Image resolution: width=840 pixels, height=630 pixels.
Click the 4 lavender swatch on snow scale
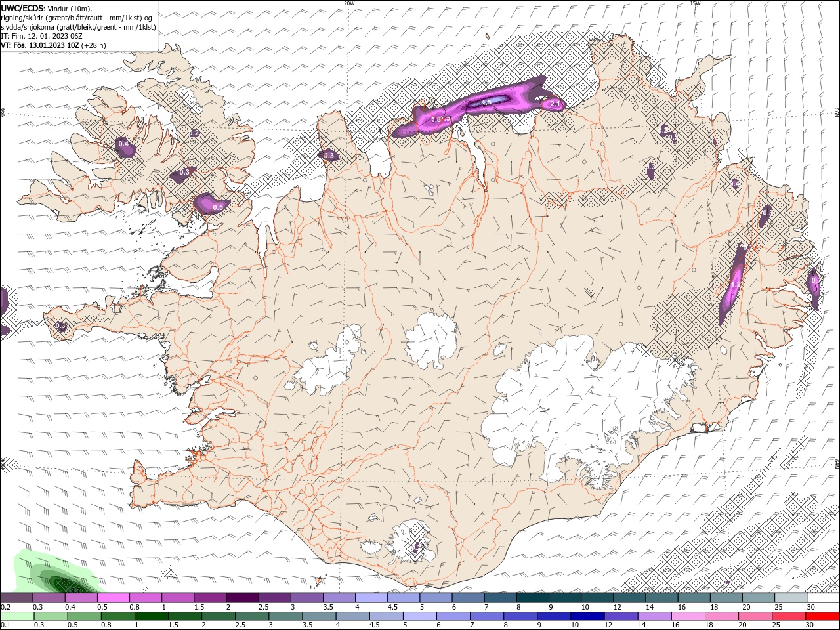(x=371, y=597)
